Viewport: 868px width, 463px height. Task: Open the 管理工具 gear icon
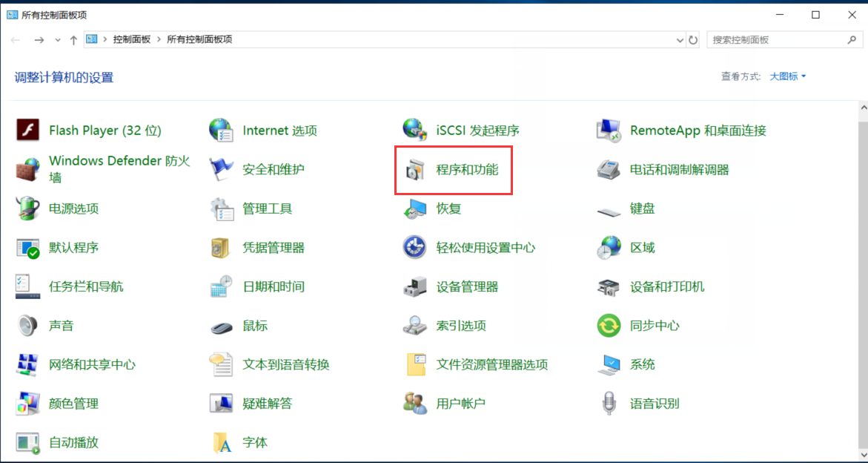[222, 208]
